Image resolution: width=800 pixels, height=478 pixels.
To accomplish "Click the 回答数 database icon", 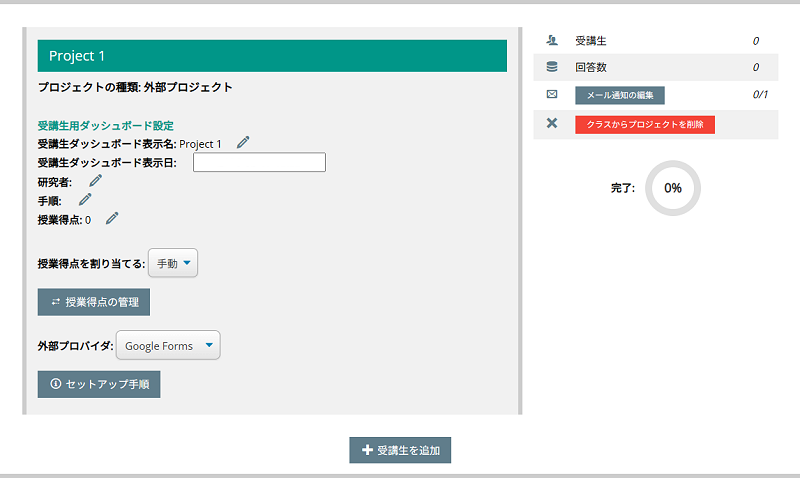I will pos(552,68).
